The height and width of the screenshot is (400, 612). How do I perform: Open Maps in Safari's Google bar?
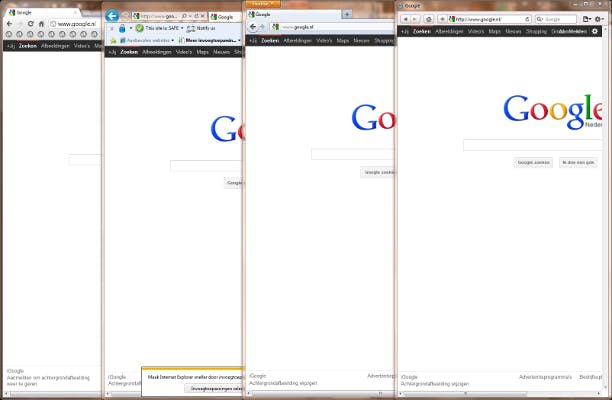(495, 31)
